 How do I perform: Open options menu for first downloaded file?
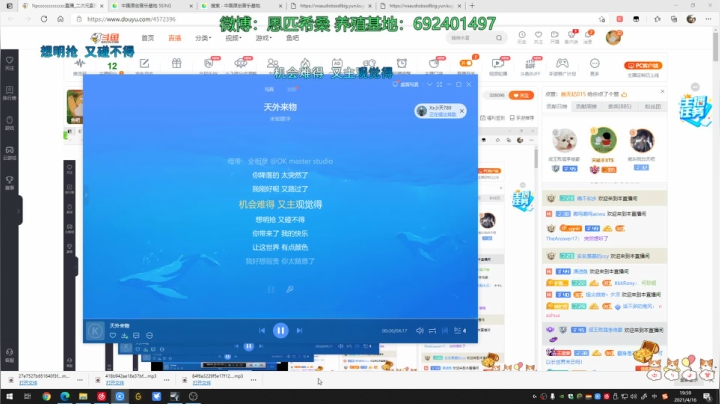pos(80,380)
